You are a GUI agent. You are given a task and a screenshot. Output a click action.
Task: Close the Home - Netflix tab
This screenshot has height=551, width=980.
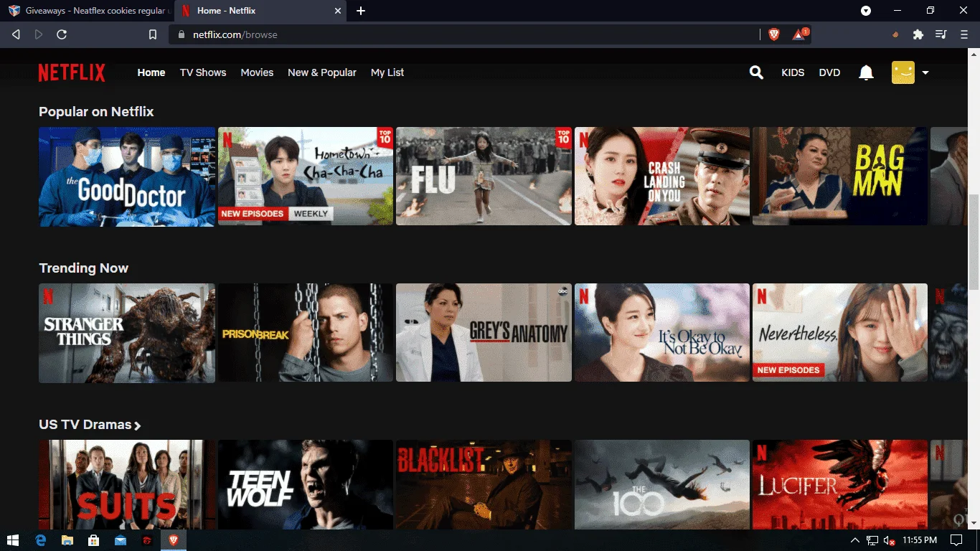[338, 11]
